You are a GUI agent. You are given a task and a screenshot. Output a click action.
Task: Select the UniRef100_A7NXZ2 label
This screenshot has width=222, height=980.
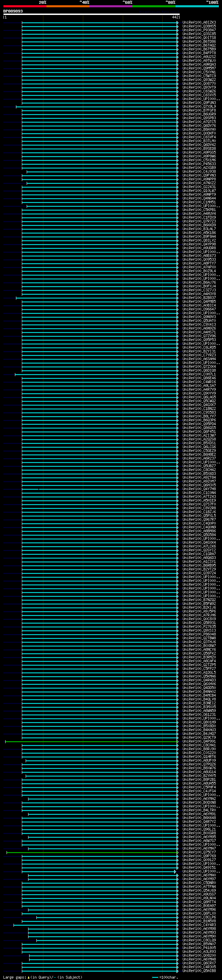pos(199,183)
